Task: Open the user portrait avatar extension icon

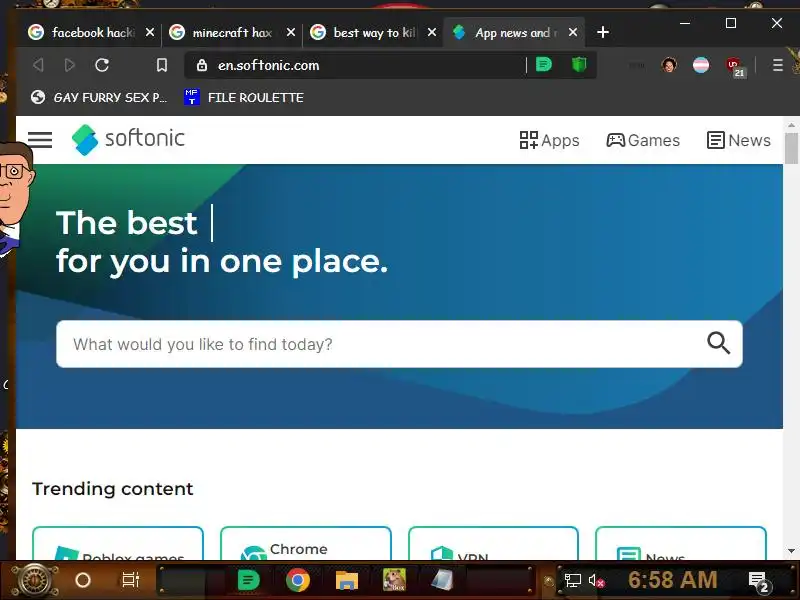Action: coord(669,65)
